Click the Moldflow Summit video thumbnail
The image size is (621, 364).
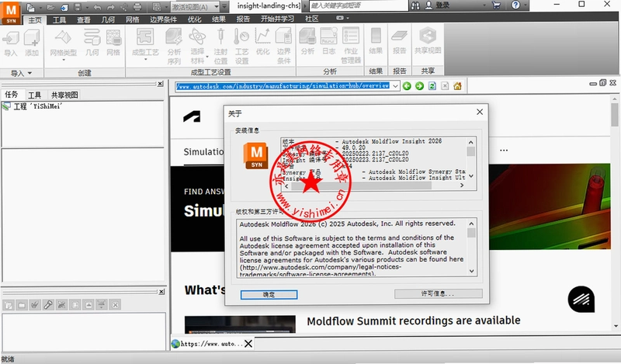pyautogui.click(x=240, y=324)
